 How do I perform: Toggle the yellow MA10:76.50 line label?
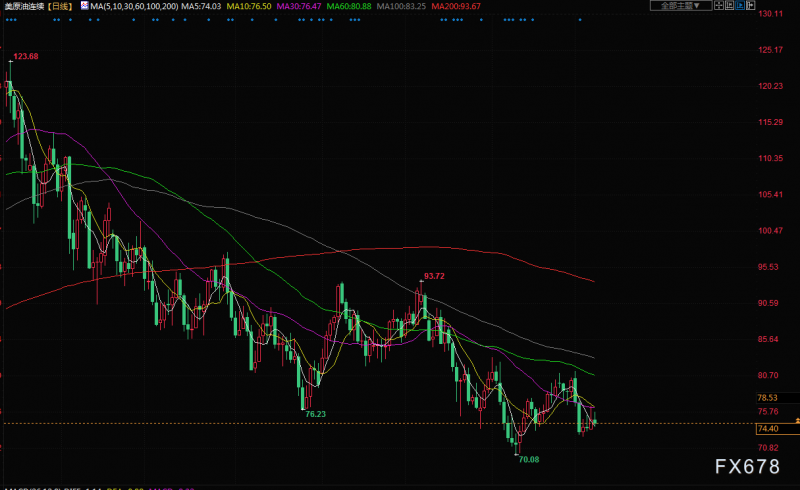click(x=249, y=6)
